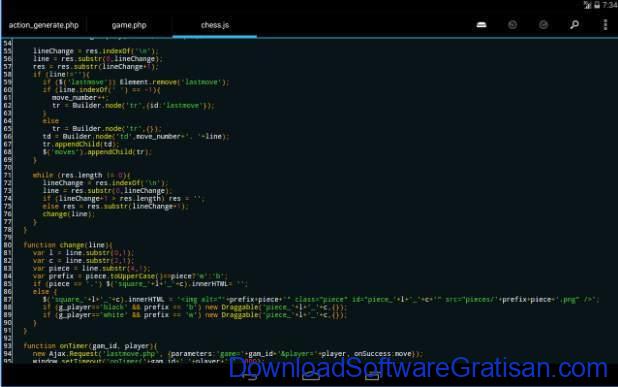This screenshot has width=618, height=387.
Task: Click line number 80 in the gutter
Action: (x=7, y=245)
